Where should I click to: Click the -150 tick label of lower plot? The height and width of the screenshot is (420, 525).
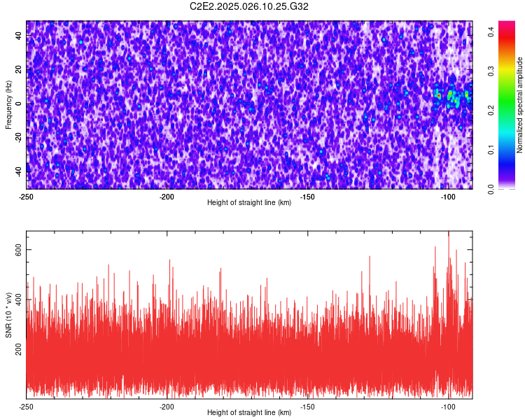pos(307,407)
